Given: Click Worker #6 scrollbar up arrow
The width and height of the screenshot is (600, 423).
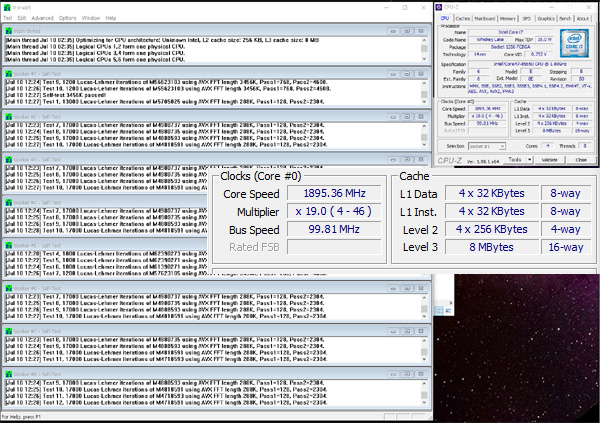Looking at the screenshot, I should 424,297.
